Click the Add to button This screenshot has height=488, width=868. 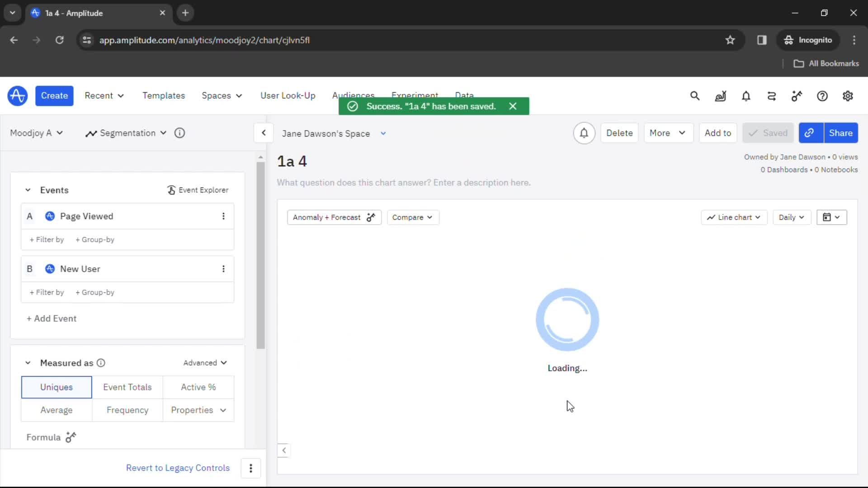[718, 133]
